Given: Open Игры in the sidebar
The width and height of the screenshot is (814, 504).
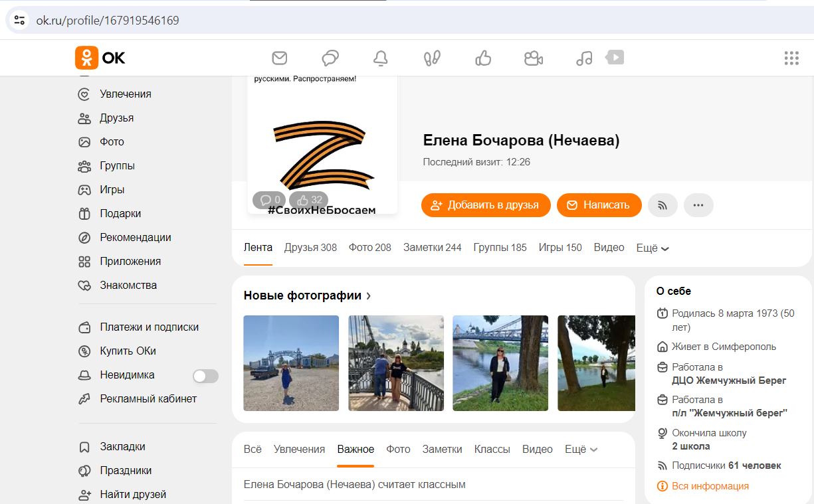Looking at the screenshot, I should (x=112, y=189).
